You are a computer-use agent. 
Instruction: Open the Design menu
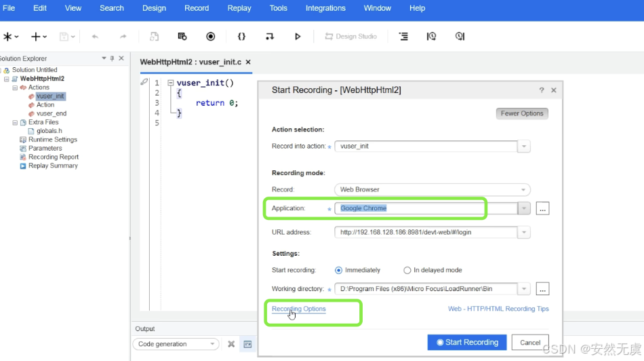coord(154,8)
